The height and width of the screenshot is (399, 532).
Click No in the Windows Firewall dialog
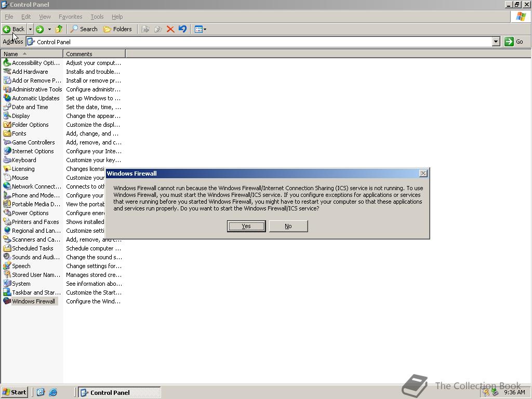288,226
